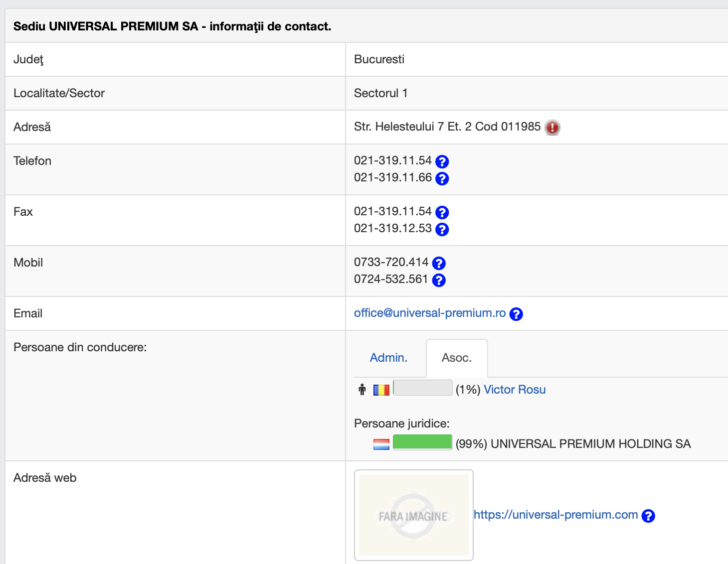
Task: Open the https://universal-premium.com website link
Action: coord(556,515)
